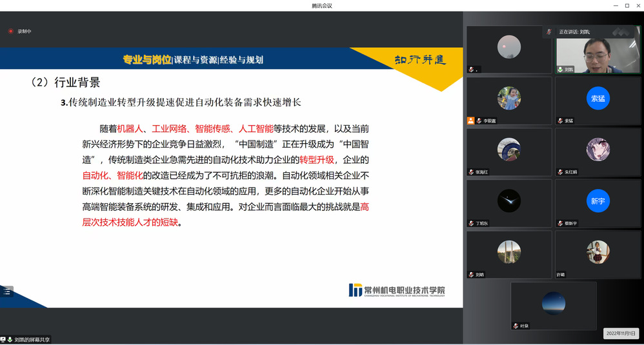Select the 经验与规划 slide tab
This screenshot has height=345, width=644.
[241, 60]
